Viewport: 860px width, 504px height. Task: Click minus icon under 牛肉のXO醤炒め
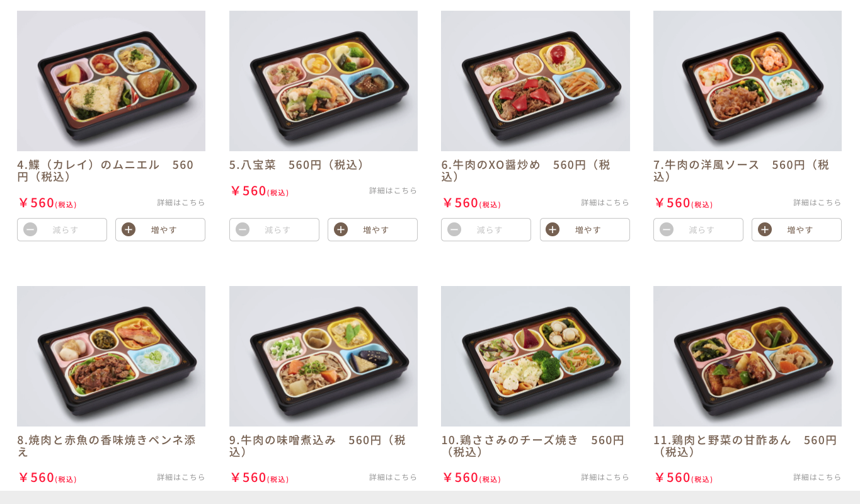tap(454, 229)
